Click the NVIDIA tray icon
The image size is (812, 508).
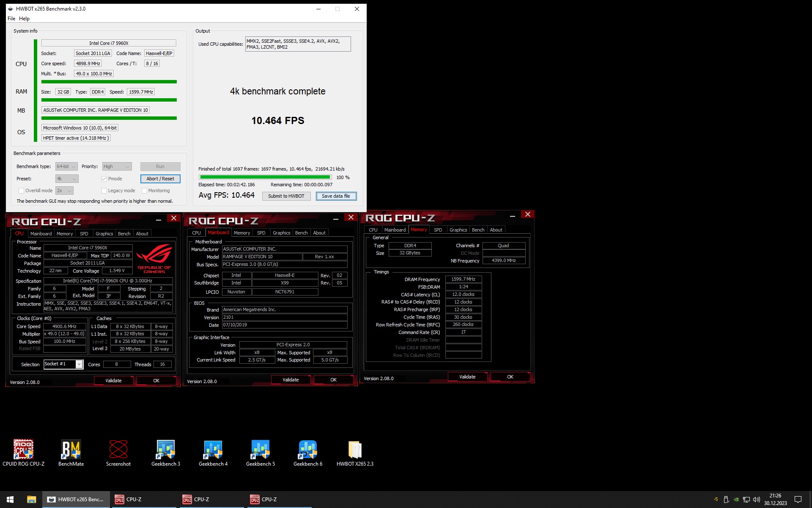click(x=736, y=500)
